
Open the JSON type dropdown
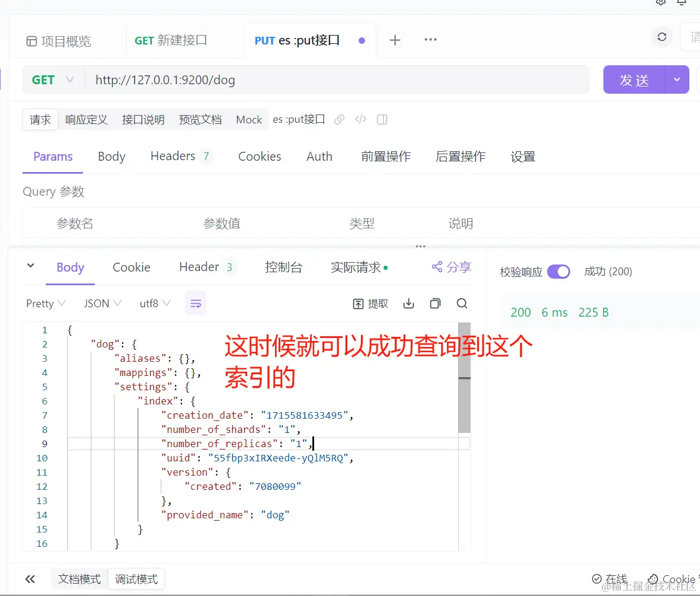(x=102, y=304)
